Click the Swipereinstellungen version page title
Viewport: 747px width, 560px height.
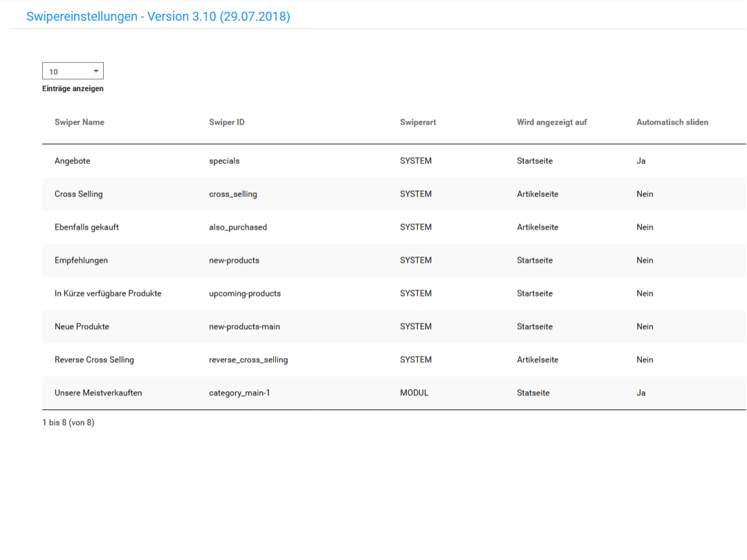click(x=158, y=17)
